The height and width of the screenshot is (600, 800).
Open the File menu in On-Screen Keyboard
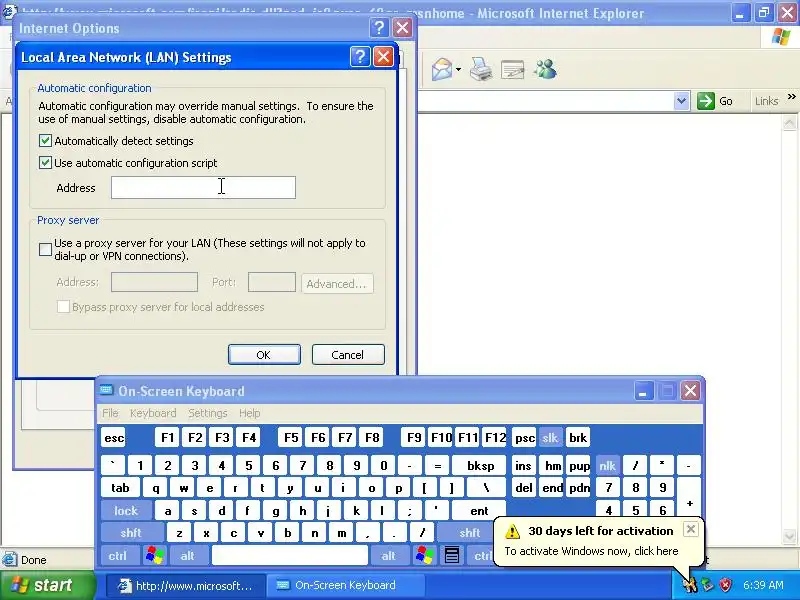tap(110, 413)
